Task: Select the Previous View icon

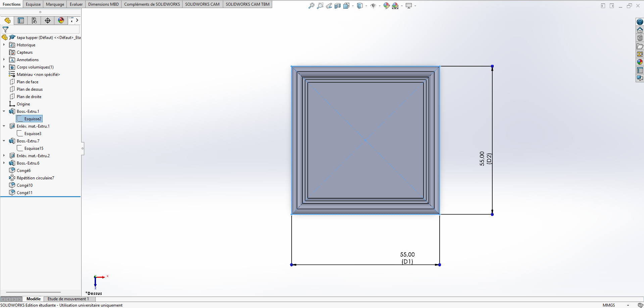Action: click(x=329, y=6)
